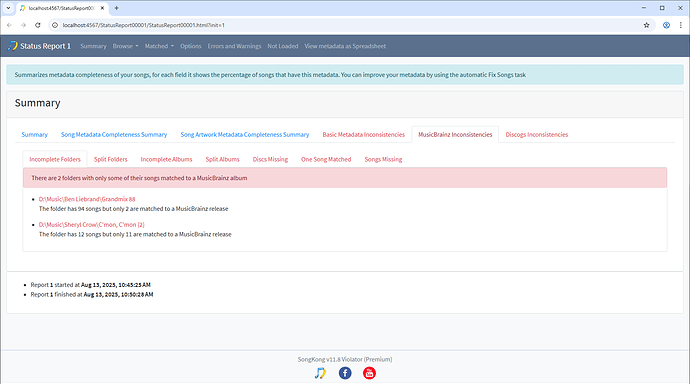Expand the Matched dropdown menu
690x384 pixels.
[x=159, y=46]
